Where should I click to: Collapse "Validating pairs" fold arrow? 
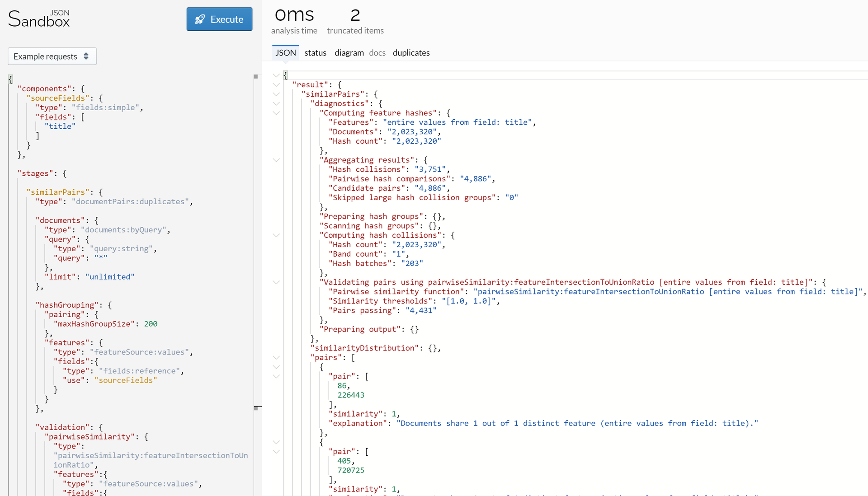[276, 282]
